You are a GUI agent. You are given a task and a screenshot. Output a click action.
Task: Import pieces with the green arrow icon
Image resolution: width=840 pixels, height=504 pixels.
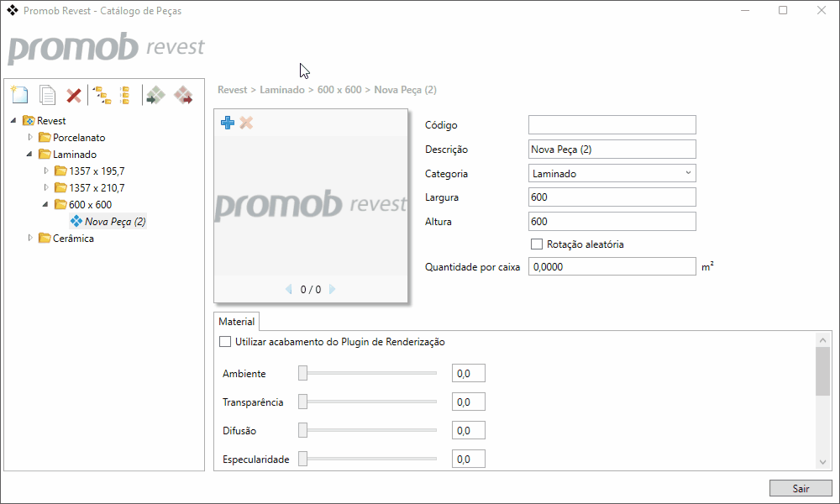coord(155,95)
